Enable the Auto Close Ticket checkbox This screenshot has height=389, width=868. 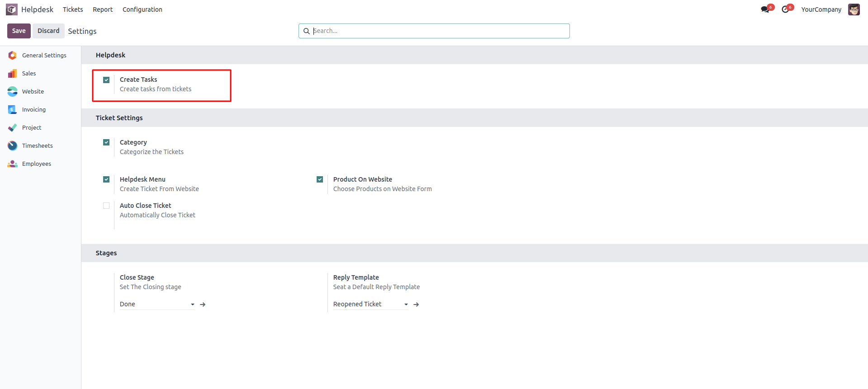click(106, 206)
